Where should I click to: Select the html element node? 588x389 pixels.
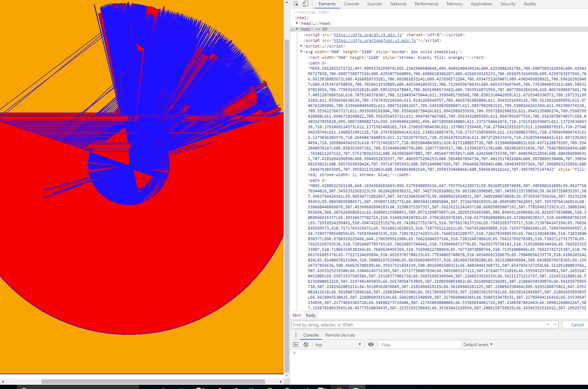[302, 18]
